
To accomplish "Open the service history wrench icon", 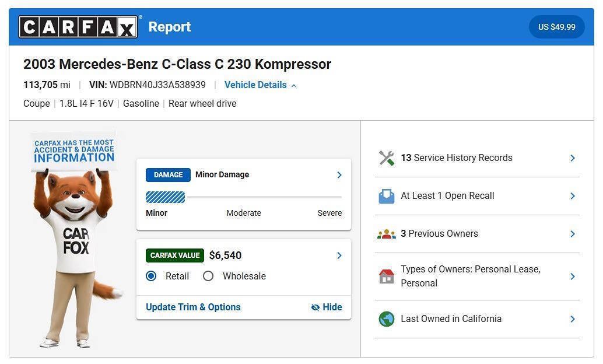I will coord(387,158).
